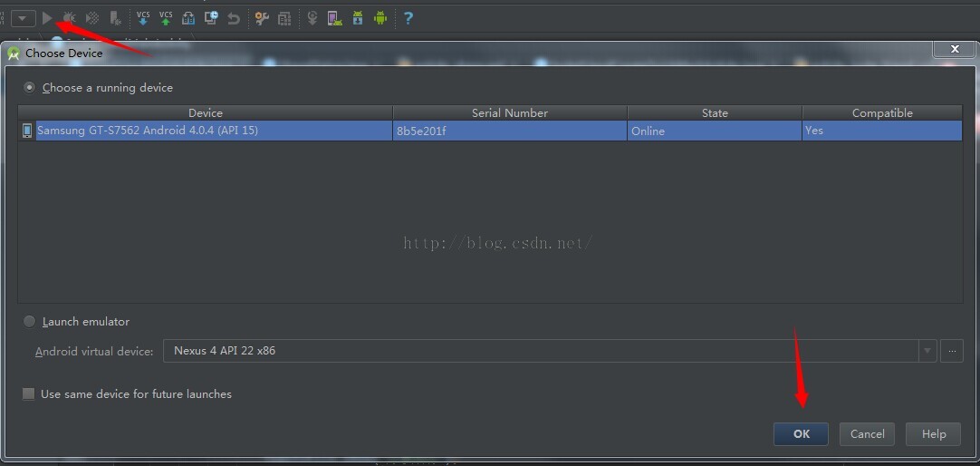Click the Sync project with Gradle icon
Image resolution: width=980 pixels, height=466 pixels.
[x=312, y=18]
